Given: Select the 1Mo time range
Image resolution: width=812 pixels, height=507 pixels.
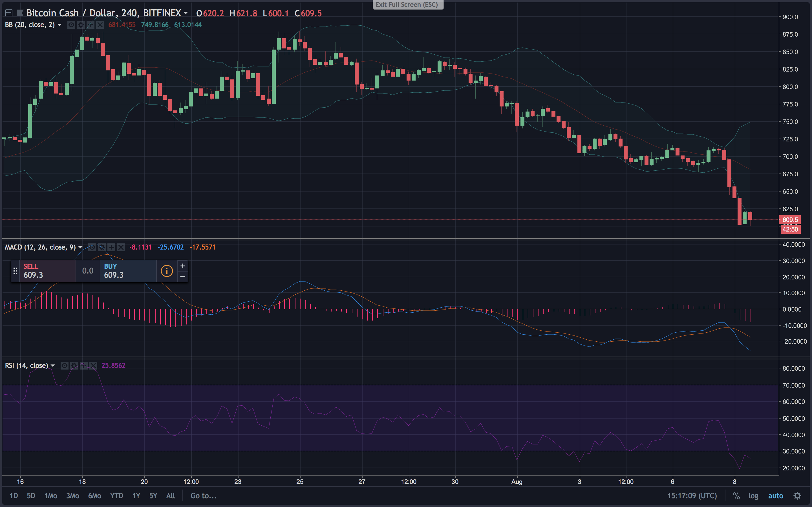Looking at the screenshot, I should pyautogui.click(x=51, y=496).
